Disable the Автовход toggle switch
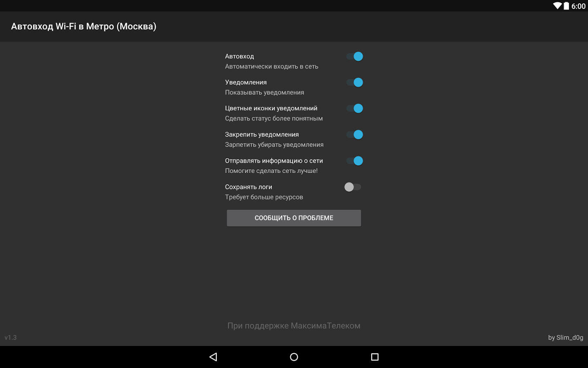Screen dimensions: 588x368 (354, 56)
